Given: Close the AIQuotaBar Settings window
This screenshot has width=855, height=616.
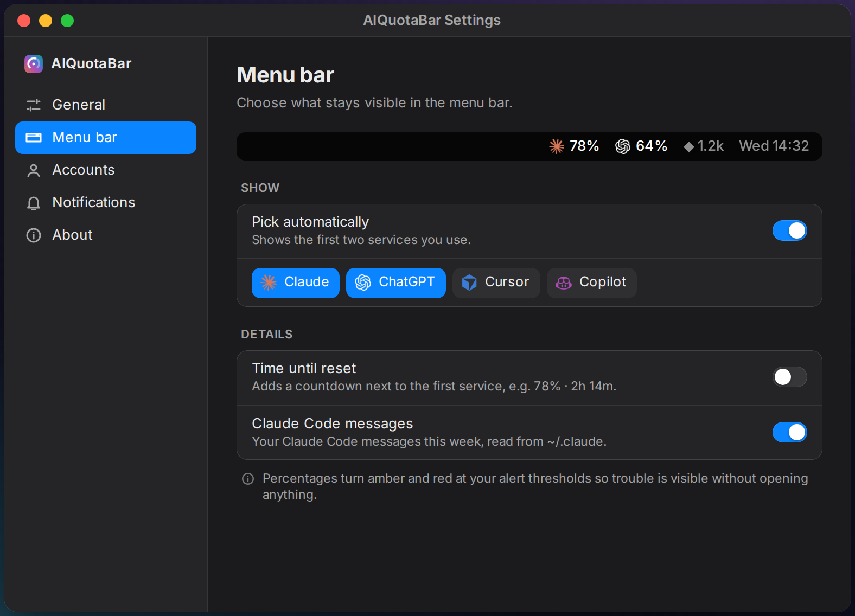Looking at the screenshot, I should (x=24, y=21).
